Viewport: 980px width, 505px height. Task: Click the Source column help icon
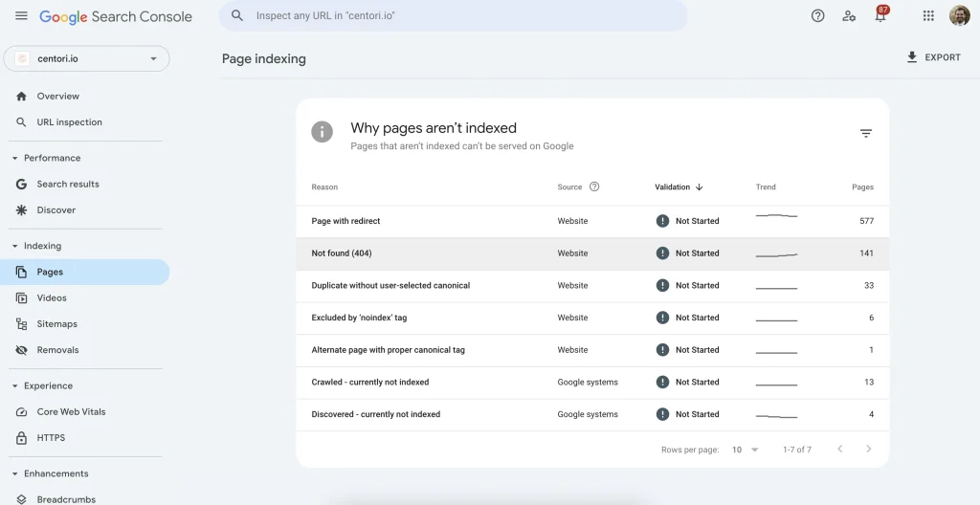594,187
